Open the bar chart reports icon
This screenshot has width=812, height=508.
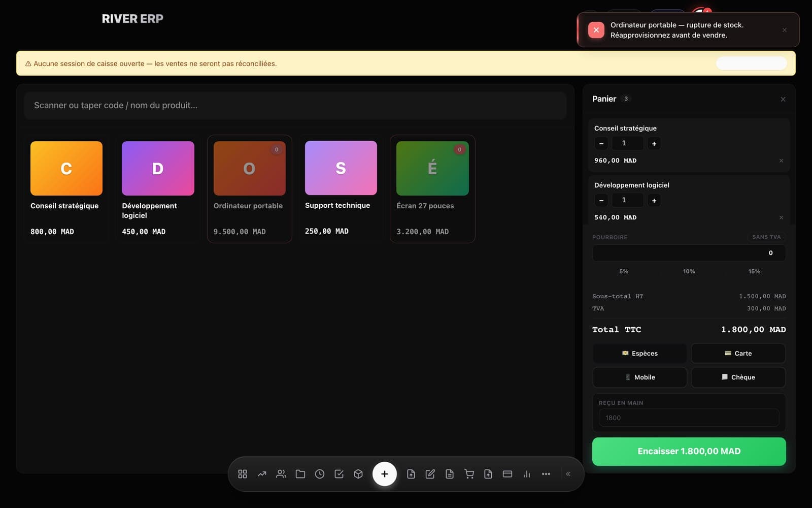(527, 474)
